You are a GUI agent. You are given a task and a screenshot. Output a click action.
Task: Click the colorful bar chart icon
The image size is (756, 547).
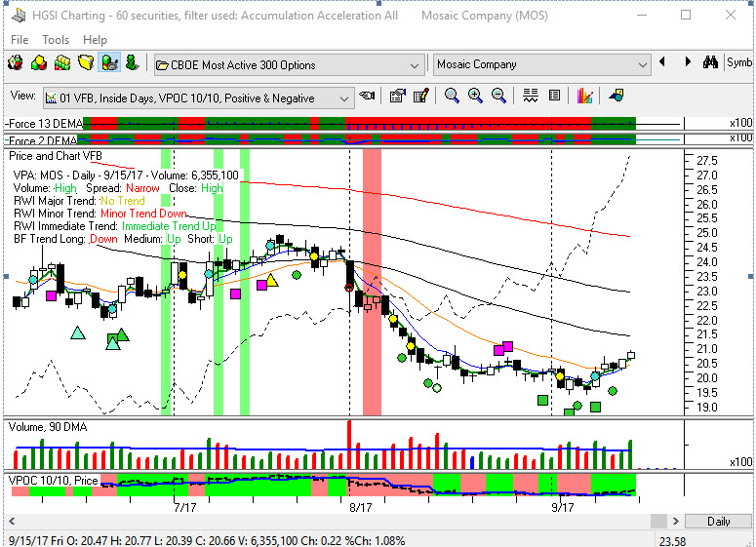coord(584,96)
